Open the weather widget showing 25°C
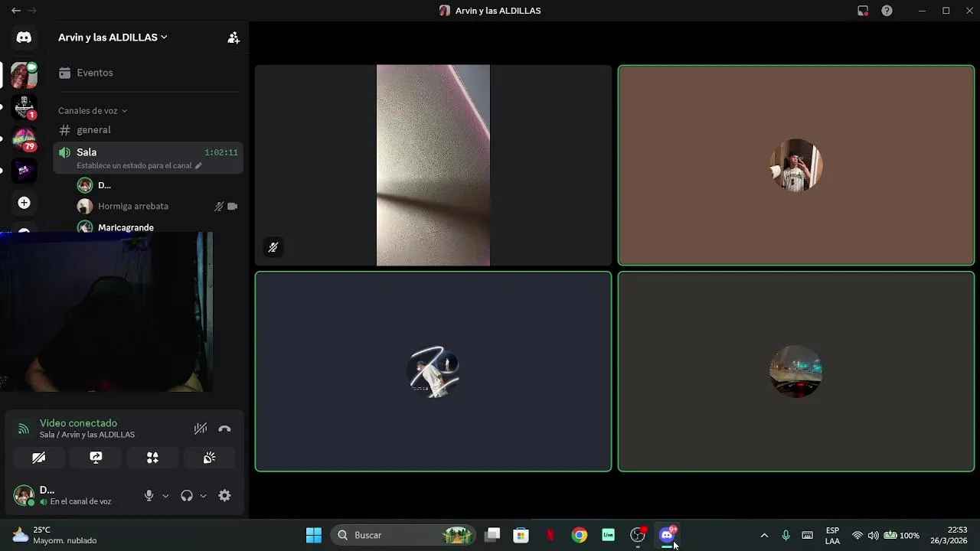Image resolution: width=980 pixels, height=551 pixels. pyautogui.click(x=55, y=535)
